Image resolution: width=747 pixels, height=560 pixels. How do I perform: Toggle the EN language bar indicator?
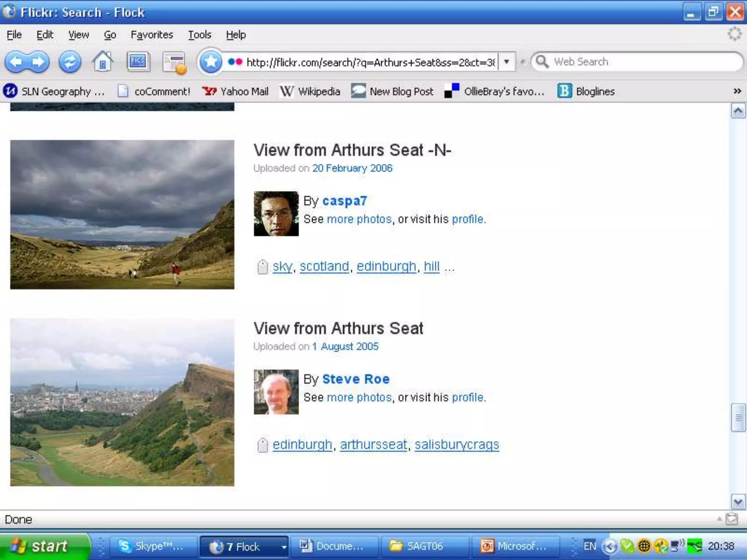click(589, 546)
